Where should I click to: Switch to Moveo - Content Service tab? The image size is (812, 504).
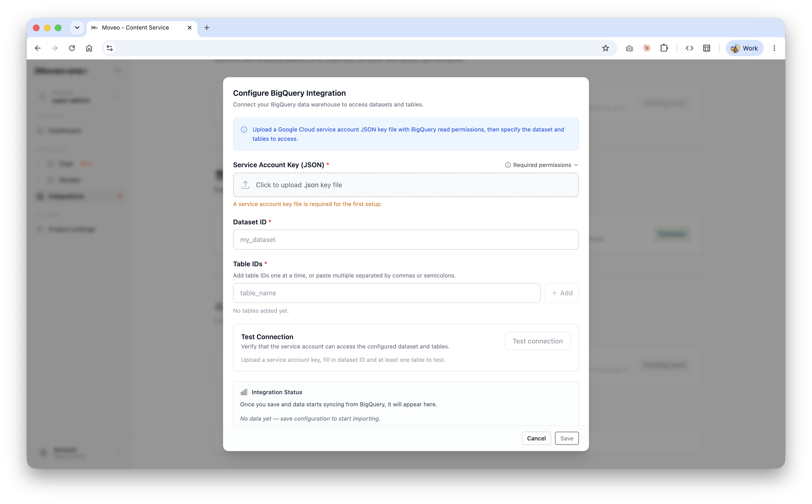[142, 28]
